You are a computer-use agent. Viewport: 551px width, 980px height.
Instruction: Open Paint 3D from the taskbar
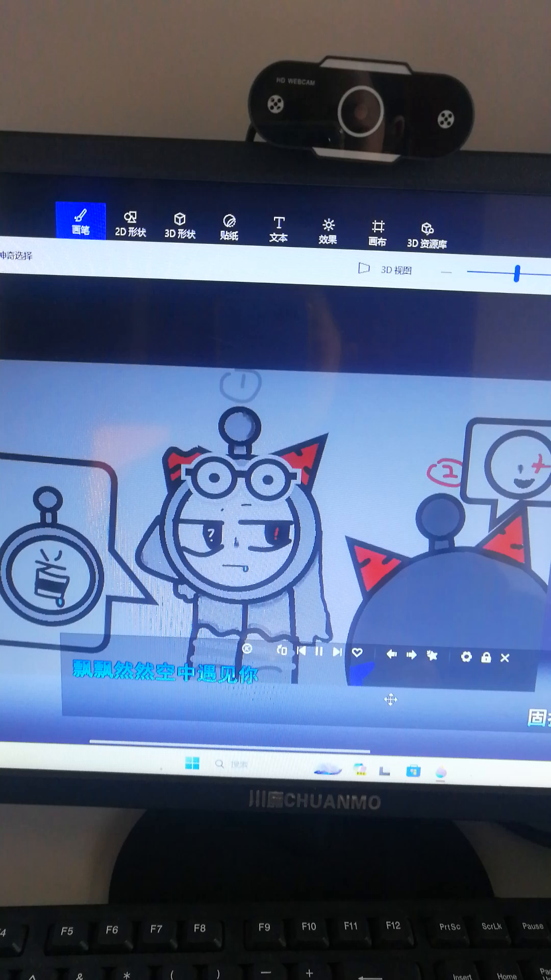[x=441, y=772]
